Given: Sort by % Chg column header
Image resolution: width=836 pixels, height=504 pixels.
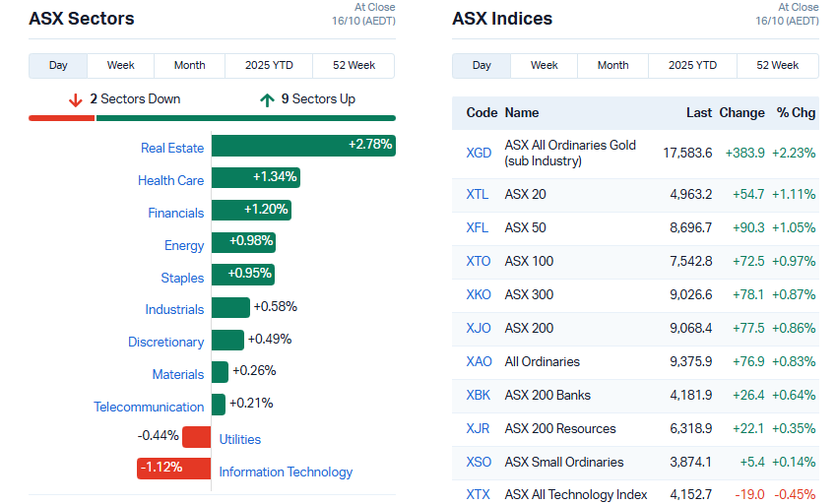Looking at the screenshot, I should [x=796, y=113].
